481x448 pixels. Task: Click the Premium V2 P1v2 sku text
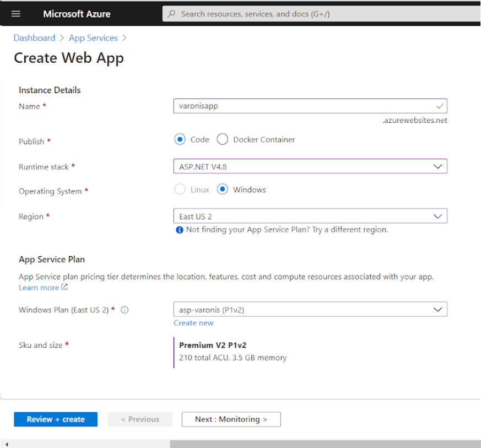213,345
